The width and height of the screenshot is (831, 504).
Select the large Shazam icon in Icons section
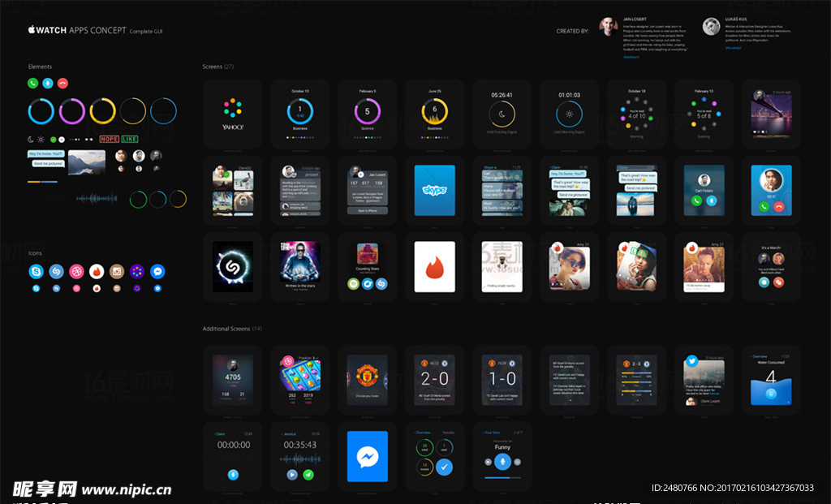tap(57, 272)
